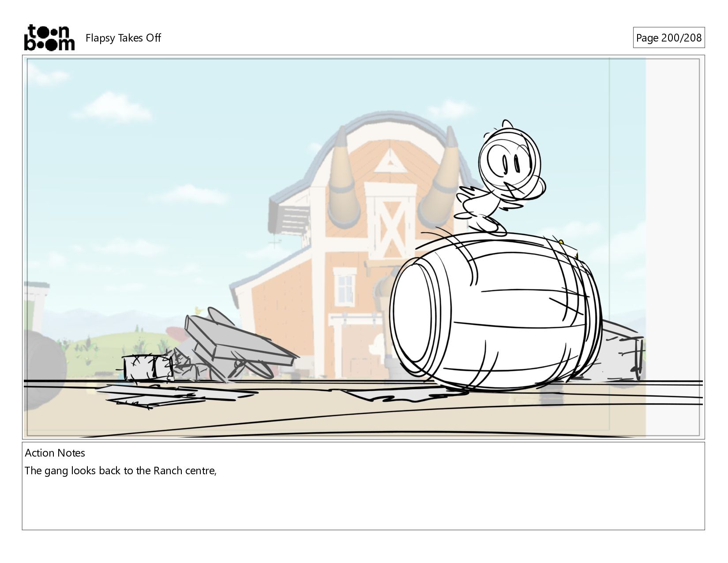Click the 'Action Notes' heading

tap(55, 453)
